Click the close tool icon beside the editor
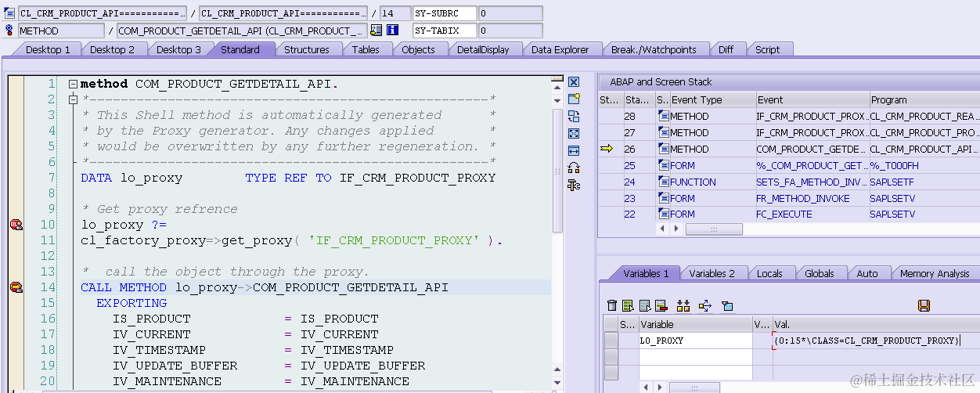980x393 pixels. click(574, 82)
